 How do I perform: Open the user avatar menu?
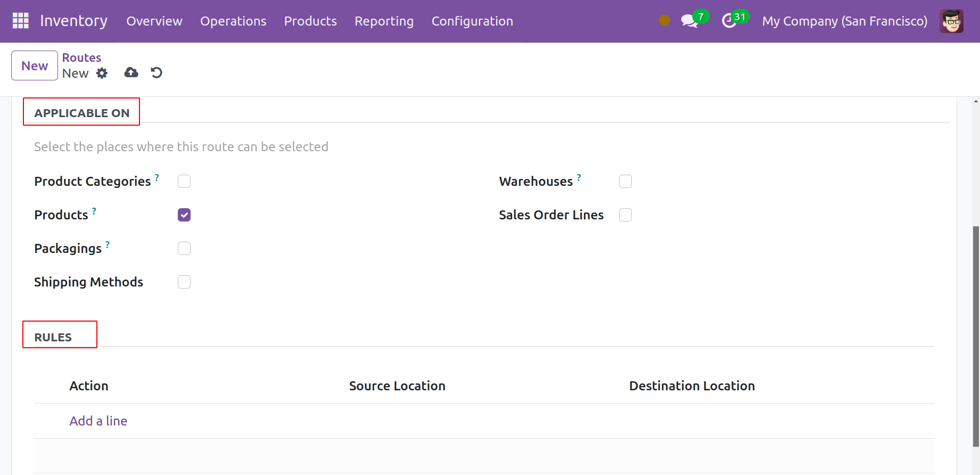point(951,21)
